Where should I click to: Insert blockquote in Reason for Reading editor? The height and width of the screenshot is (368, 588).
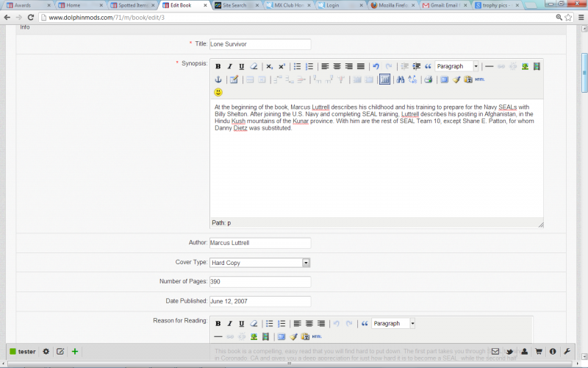click(x=365, y=323)
